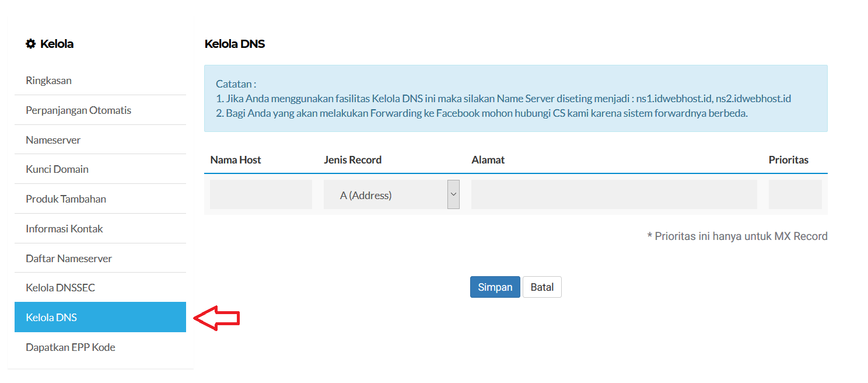868x383 pixels.
Task: Click the Nama Host input field
Action: [260, 194]
